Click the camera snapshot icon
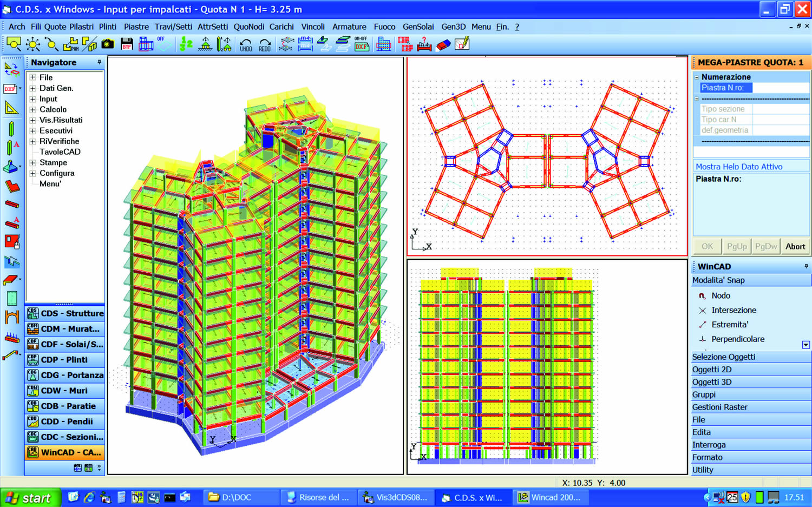 coord(108,44)
